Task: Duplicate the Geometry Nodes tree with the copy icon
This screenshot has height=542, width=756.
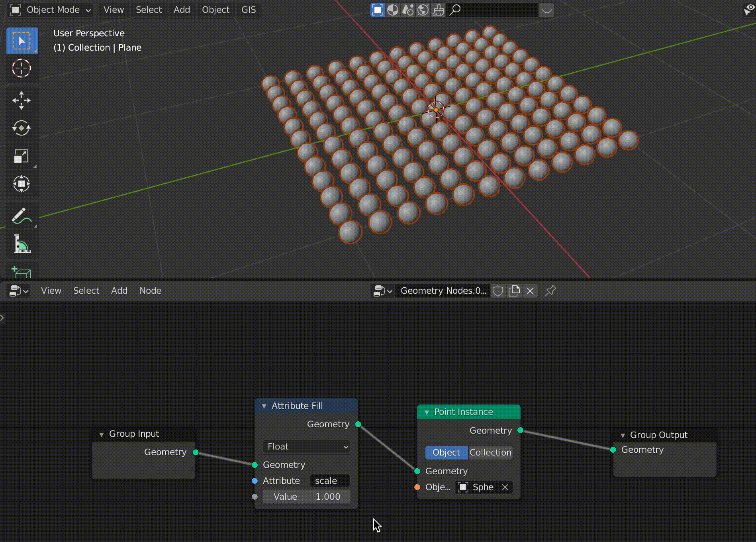Action: 514,291
